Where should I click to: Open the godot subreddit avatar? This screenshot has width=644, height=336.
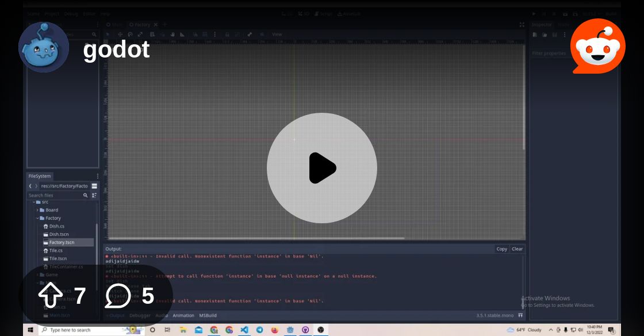[44, 47]
